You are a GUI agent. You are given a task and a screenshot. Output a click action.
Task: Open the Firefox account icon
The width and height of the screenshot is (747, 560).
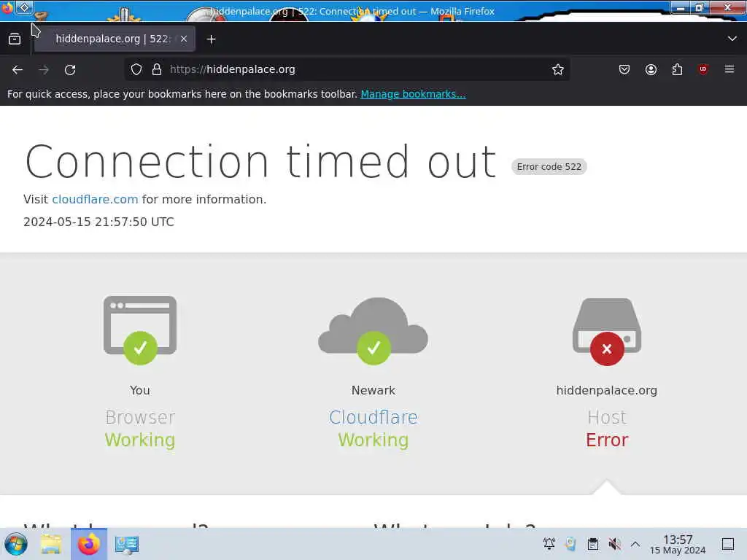click(x=651, y=69)
